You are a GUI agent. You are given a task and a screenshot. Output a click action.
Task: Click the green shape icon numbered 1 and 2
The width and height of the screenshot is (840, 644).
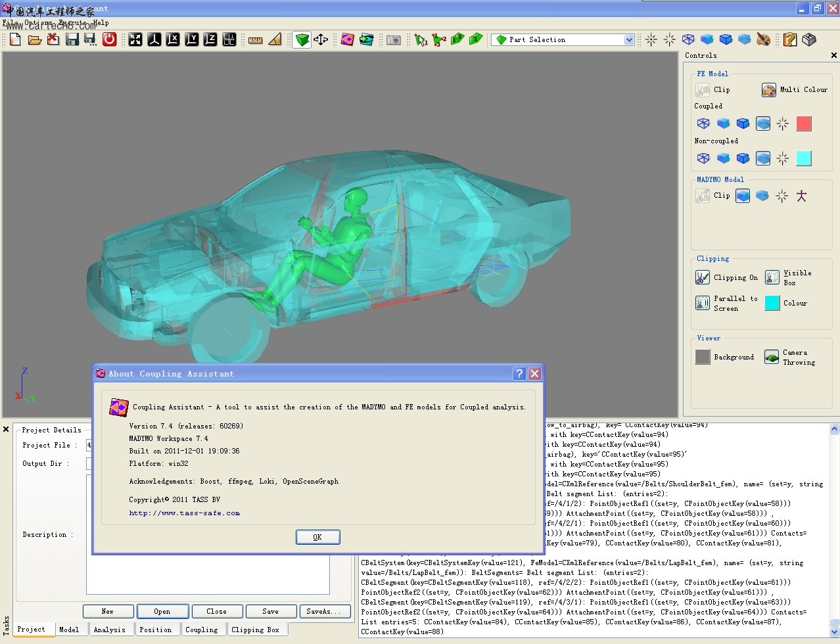tap(457, 39)
